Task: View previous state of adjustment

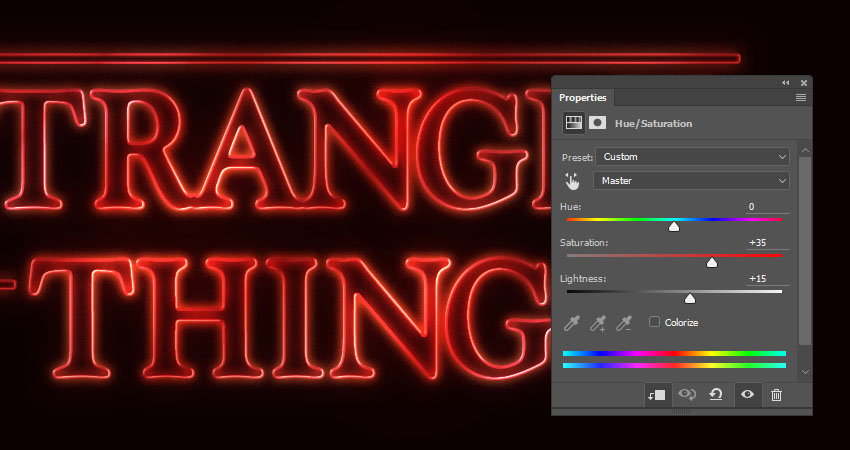Action: click(x=687, y=394)
